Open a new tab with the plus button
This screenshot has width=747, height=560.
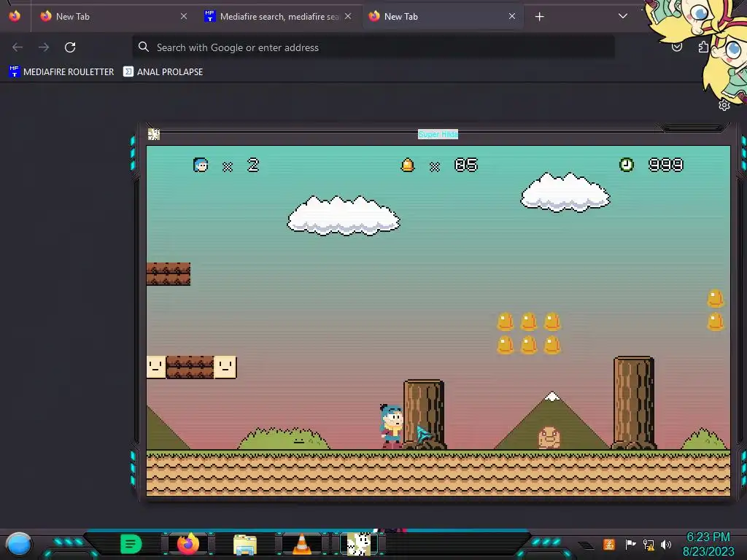click(539, 17)
